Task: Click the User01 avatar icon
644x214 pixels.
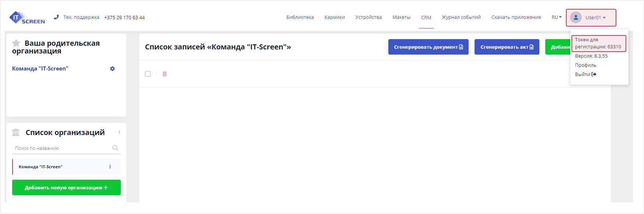Action: click(x=575, y=17)
